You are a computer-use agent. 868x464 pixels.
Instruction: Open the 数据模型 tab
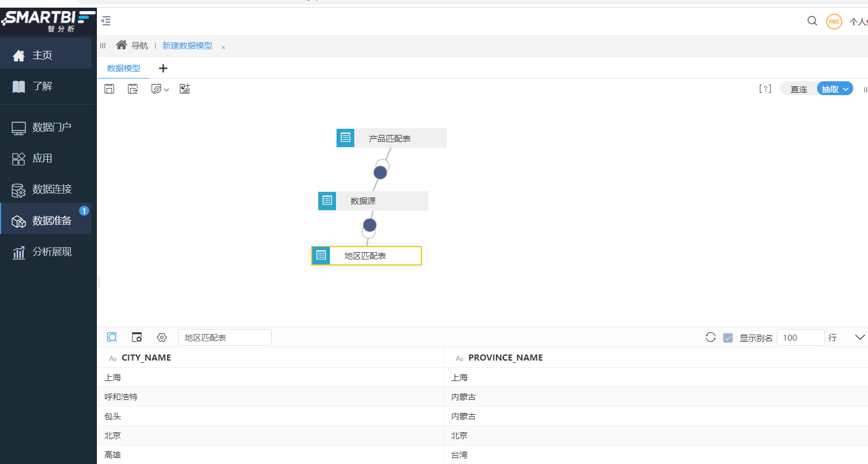123,68
